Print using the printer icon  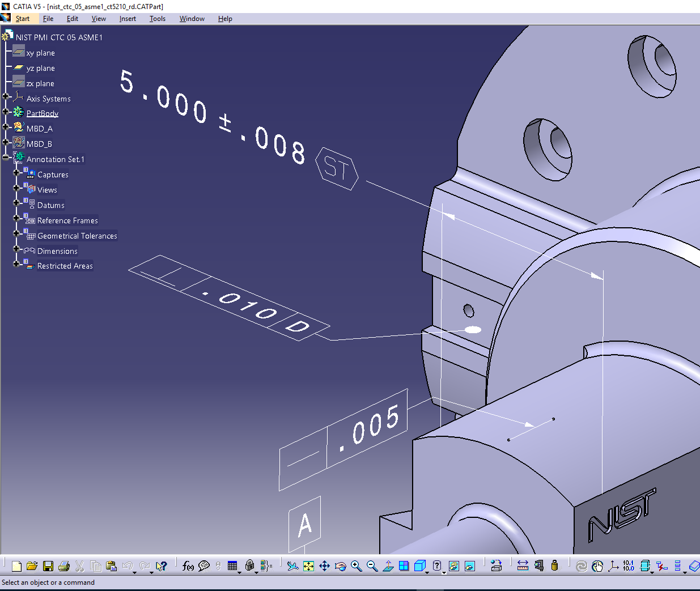coord(64,566)
